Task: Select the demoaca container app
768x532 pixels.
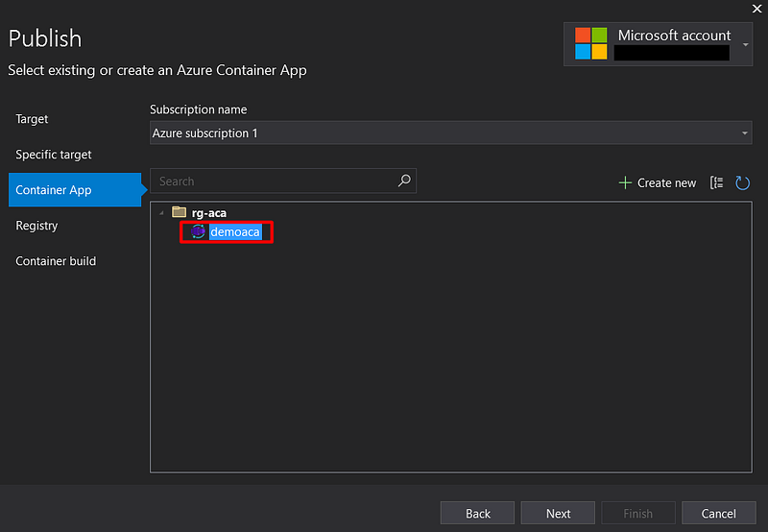Action: coord(235,231)
